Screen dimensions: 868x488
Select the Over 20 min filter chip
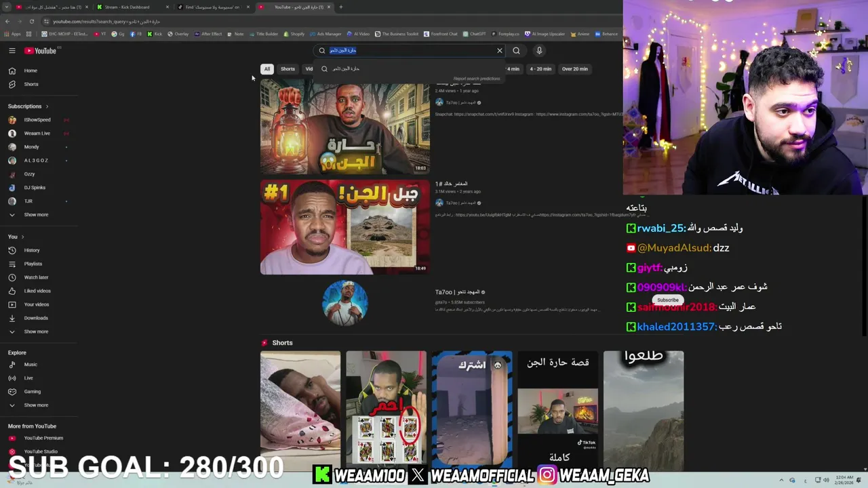tap(574, 68)
